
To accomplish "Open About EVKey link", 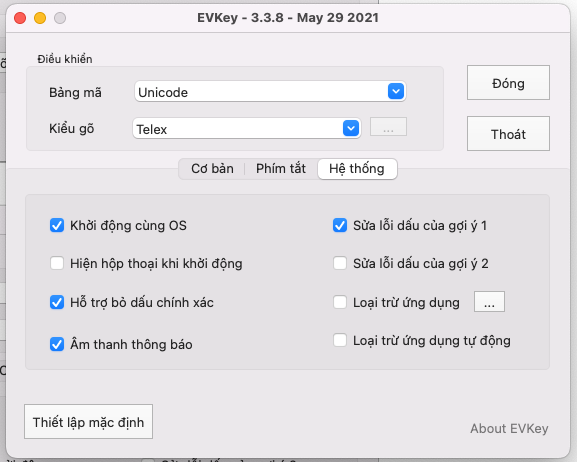I will (x=509, y=429).
